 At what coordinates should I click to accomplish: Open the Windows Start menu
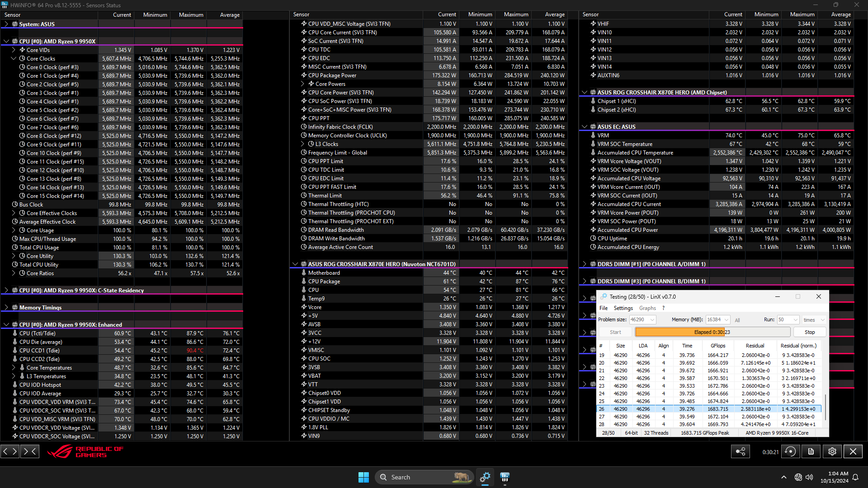coord(363,477)
